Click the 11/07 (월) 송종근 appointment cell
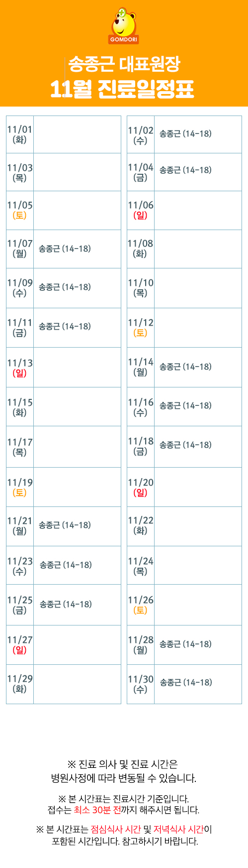The height and width of the screenshot is (868, 248). point(65,248)
